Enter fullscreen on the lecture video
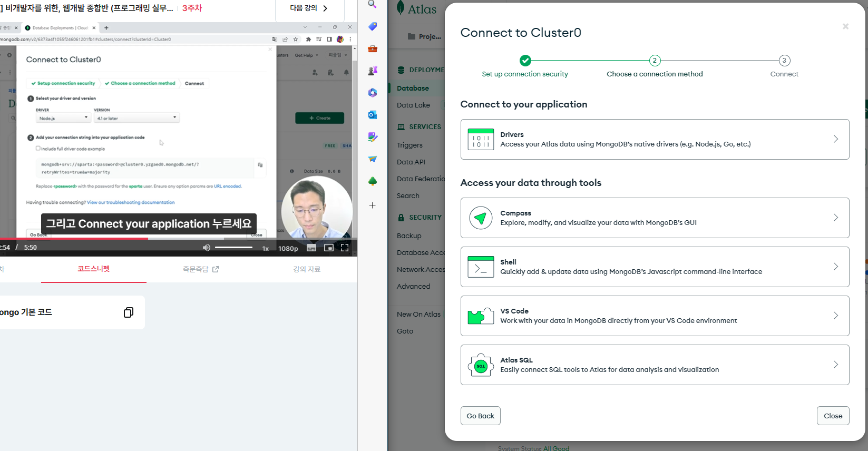The width and height of the screenshot is (868, 451). (x=345, y=248)
